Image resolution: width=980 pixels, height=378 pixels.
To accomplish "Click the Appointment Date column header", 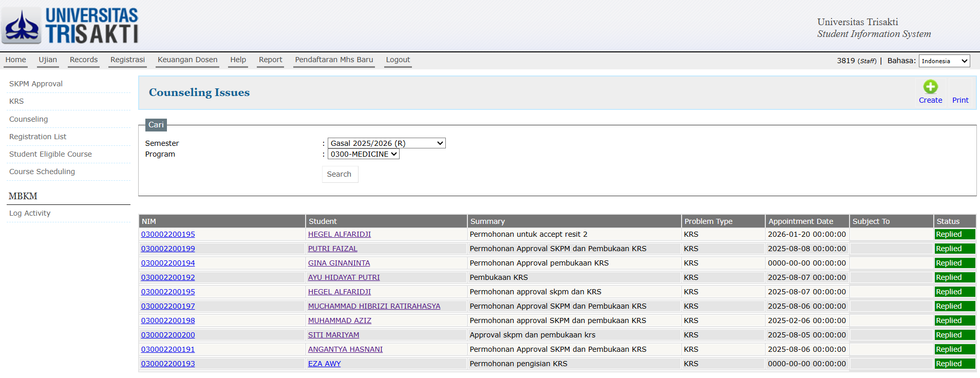I will (x=800, y=221).
